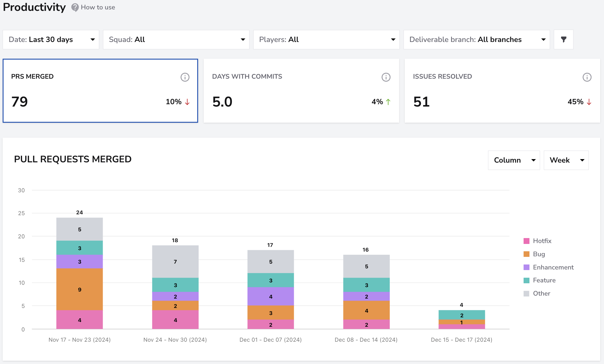Click the Feature teal legend swatch

point(527,280)
